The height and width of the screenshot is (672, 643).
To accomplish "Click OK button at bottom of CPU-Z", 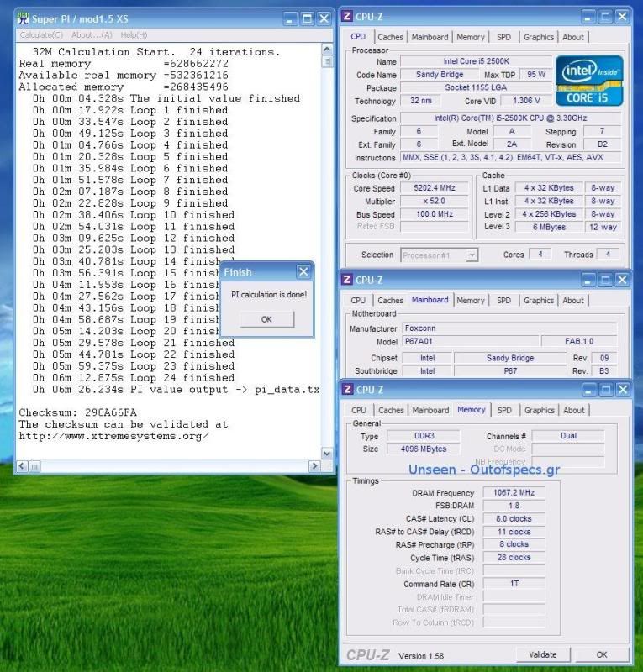I will click(x=601, y=654).
